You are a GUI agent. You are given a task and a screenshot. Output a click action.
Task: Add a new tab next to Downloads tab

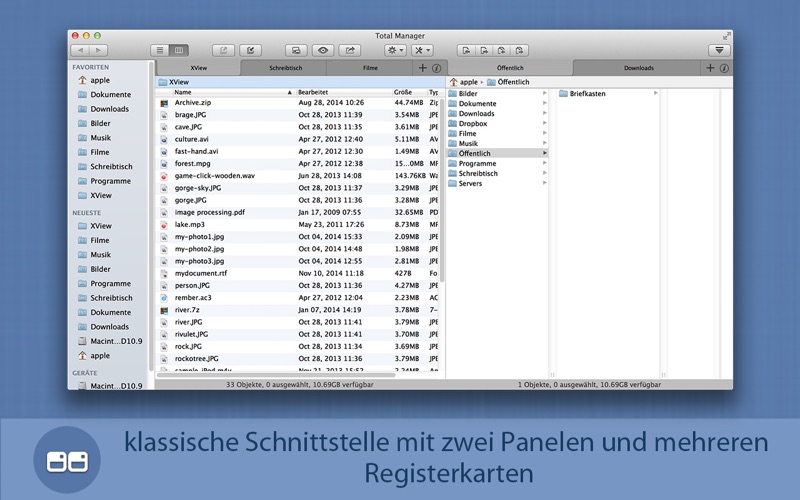[710, 68]
